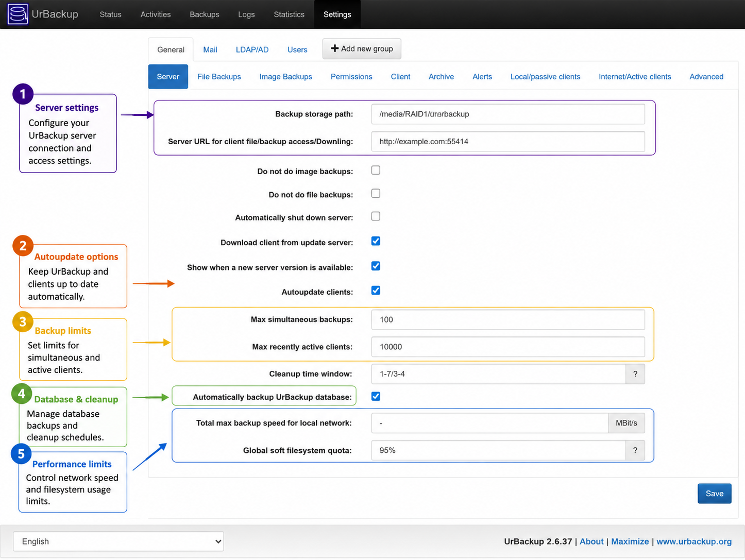The image size is (745, 560).
Task: Select the General settings tab
Action: pyautogui.click(x=171, y=49)
